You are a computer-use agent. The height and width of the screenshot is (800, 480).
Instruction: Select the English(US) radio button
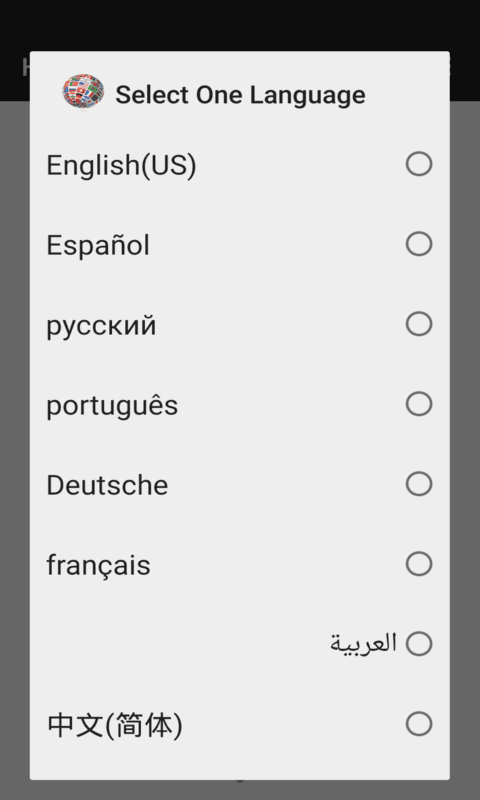419,164
